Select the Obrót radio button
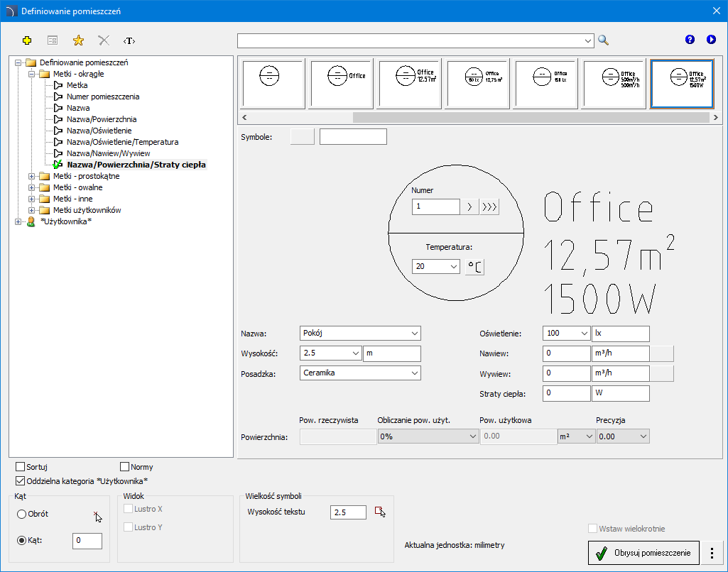 22,514
